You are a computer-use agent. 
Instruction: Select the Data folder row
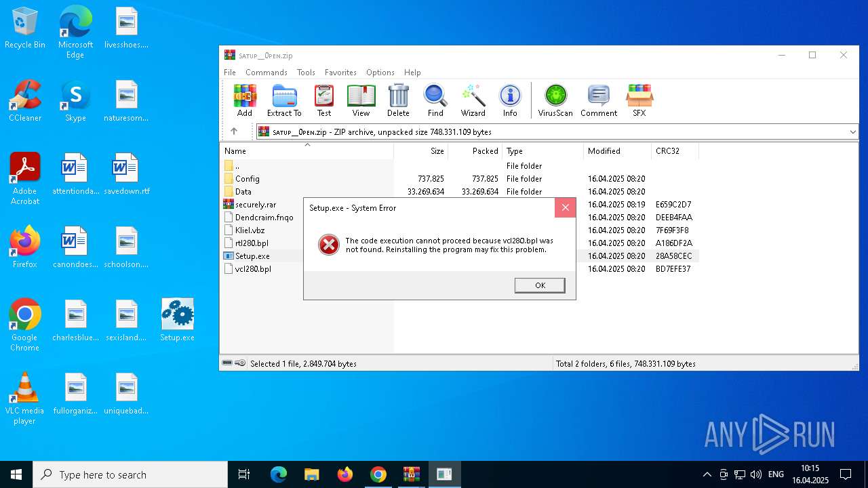[460, 192]
